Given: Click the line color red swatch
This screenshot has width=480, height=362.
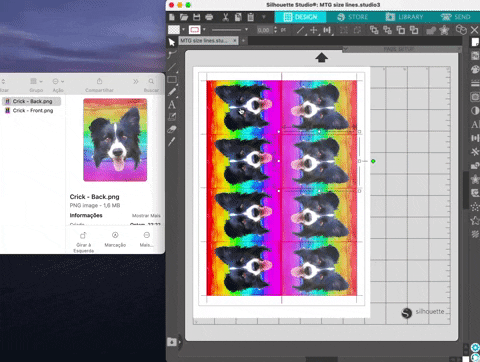Looking at the screenshot, I should tap(194, 30).
